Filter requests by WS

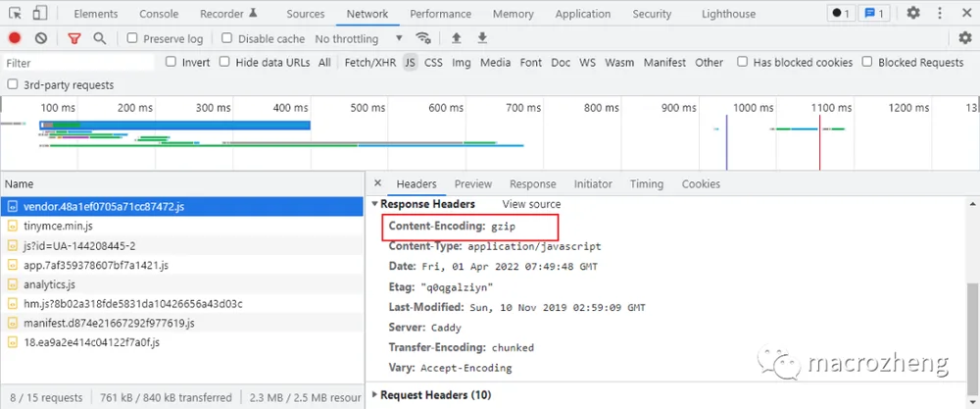(587, 63)
